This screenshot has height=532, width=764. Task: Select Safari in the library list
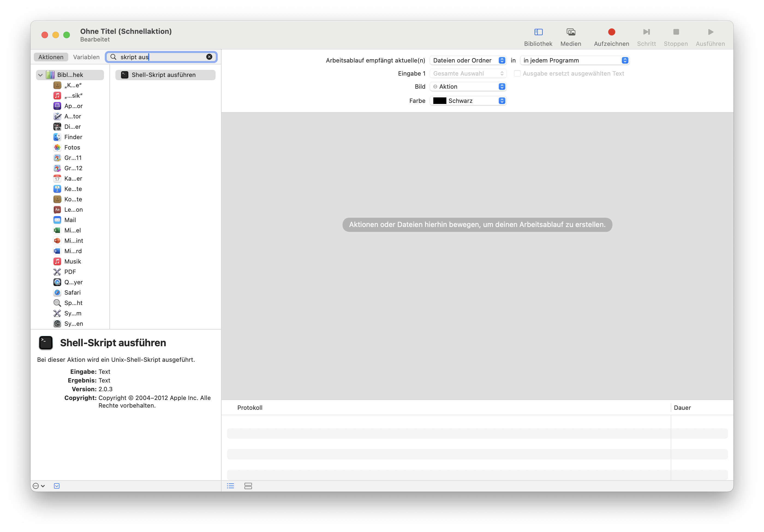(72, 292)
